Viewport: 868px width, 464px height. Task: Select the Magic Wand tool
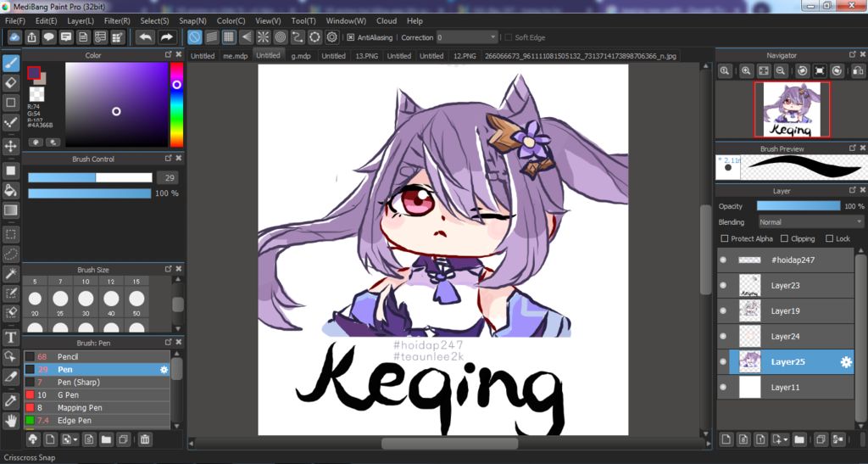[10, 273]
